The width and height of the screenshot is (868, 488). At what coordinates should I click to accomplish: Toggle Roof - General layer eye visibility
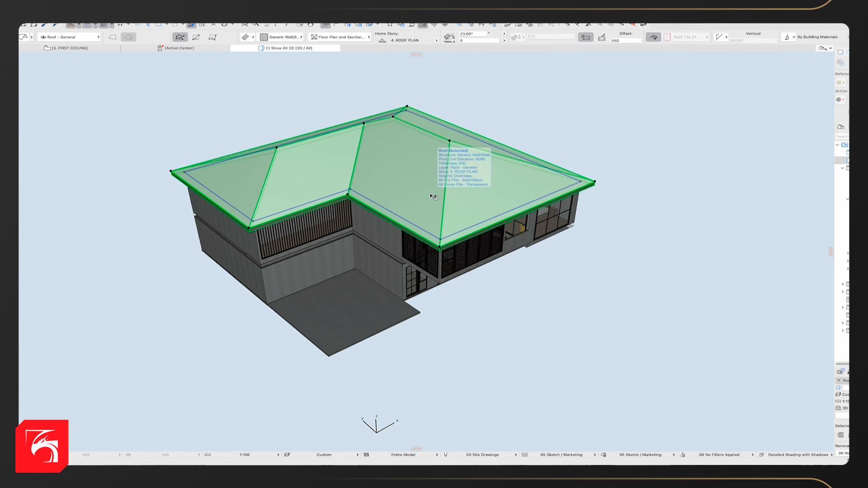[x=43, y=37]
